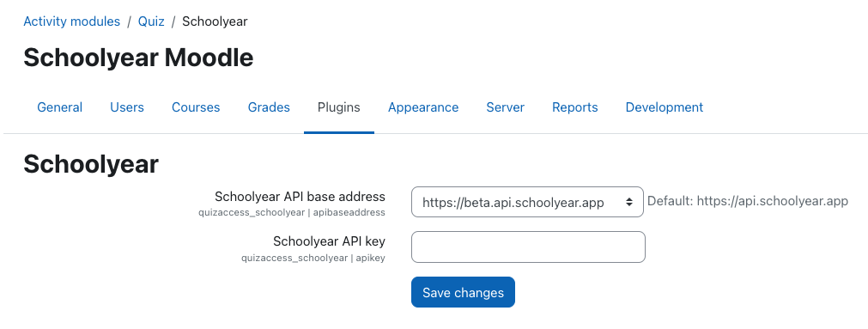Open the Appearance tab
This screenshot has height=329, width=868.
[x=423, y=107]
